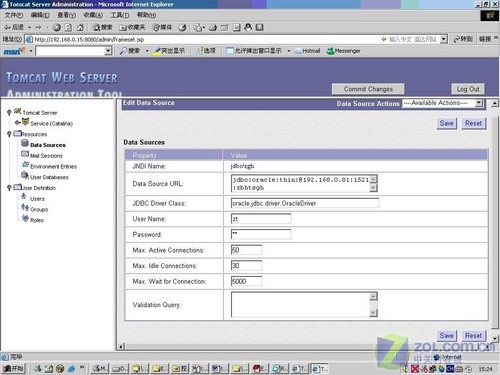Open the popup-allow (允许弹出窗口显示) dropdown arrow
This screenshot has width=500, height=375.
click(289, 51)
